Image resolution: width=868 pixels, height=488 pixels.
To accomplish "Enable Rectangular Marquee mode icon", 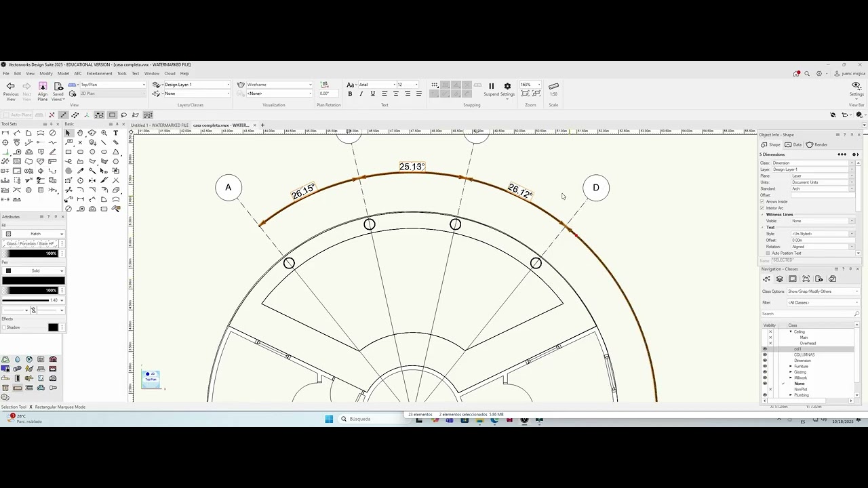I will (x=112, y=115).
